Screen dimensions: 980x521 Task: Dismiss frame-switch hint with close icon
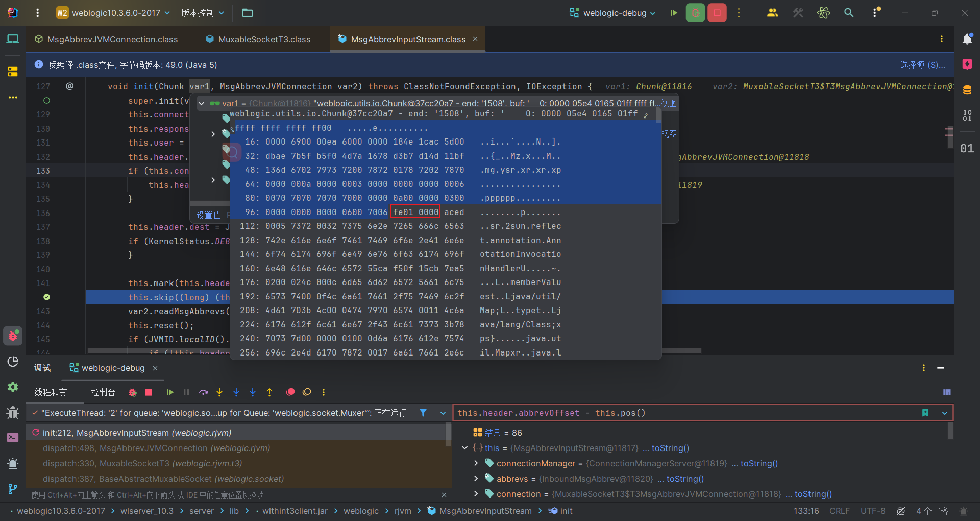pos(444,495)
